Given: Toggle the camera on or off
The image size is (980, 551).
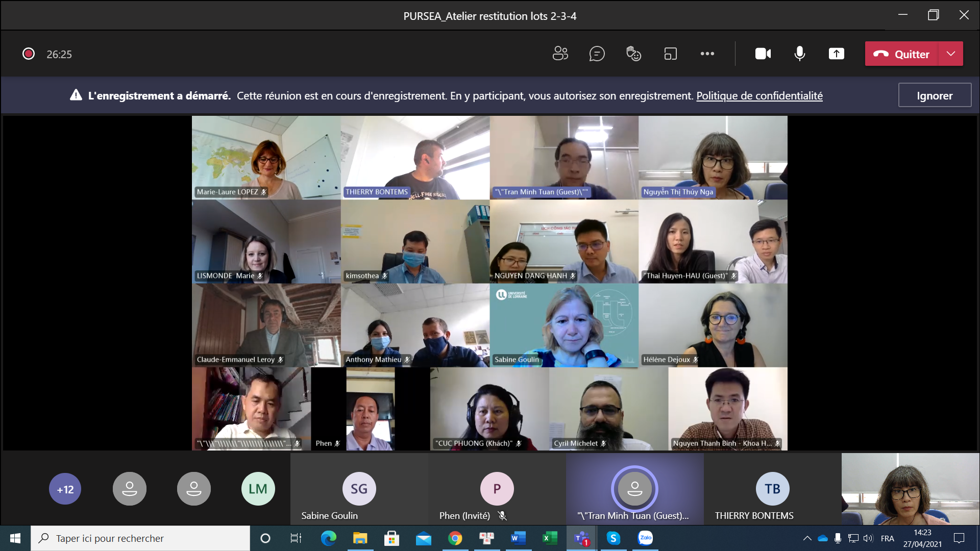Looking at the screenshot, I should pyautogui.click(x=763, y=54).
